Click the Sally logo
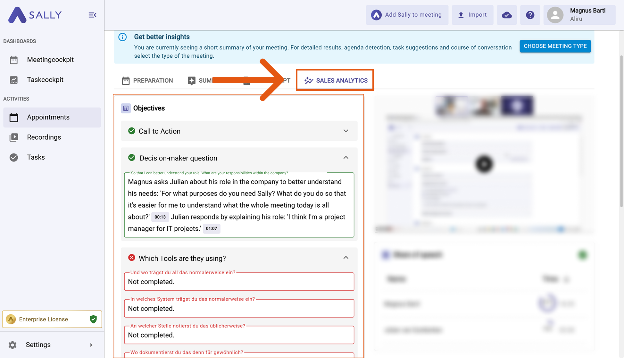 point(35,15)
